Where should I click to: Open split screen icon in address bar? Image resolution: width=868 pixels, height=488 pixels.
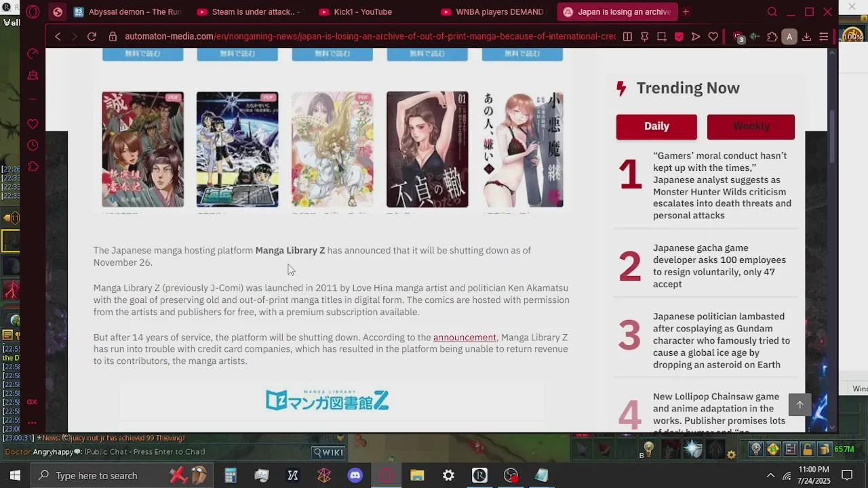coord(627,37)
